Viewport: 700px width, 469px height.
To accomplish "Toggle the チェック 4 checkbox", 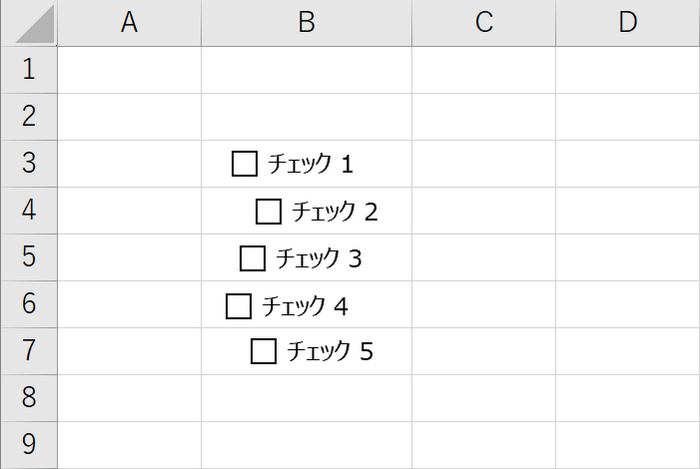I will (239, 306).
